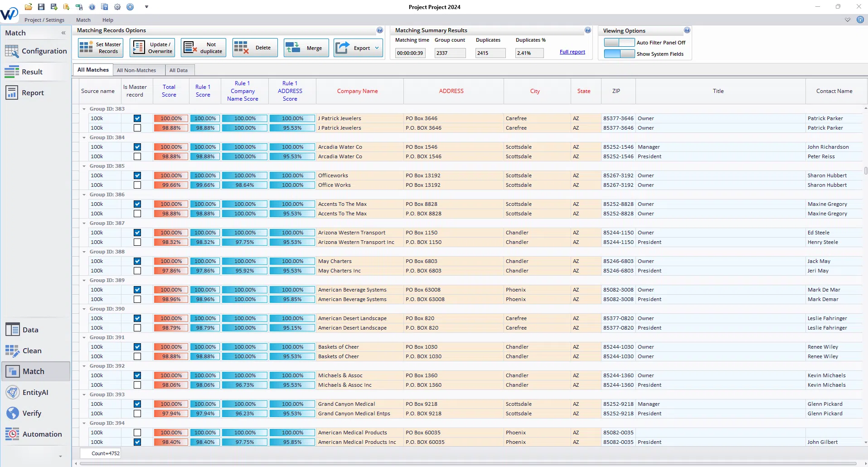Open the Data panel from the left sidebar

click(30, 330)
